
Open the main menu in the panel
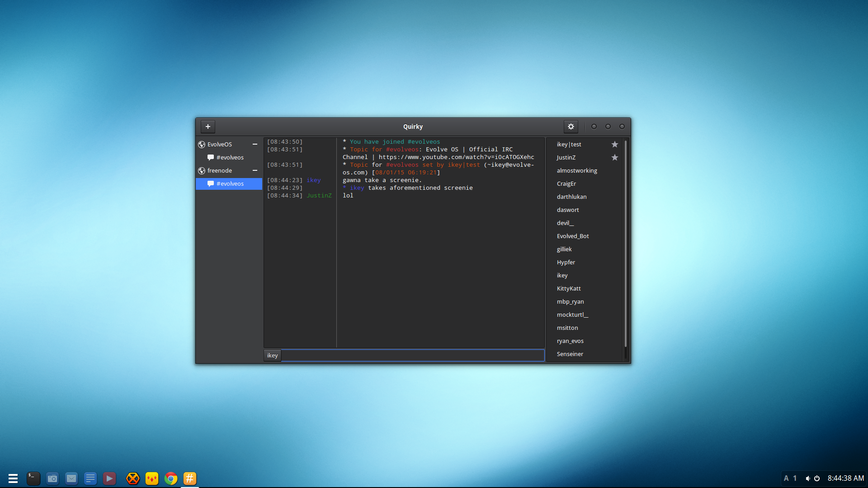pyautogui.click(x=13, y=479)
